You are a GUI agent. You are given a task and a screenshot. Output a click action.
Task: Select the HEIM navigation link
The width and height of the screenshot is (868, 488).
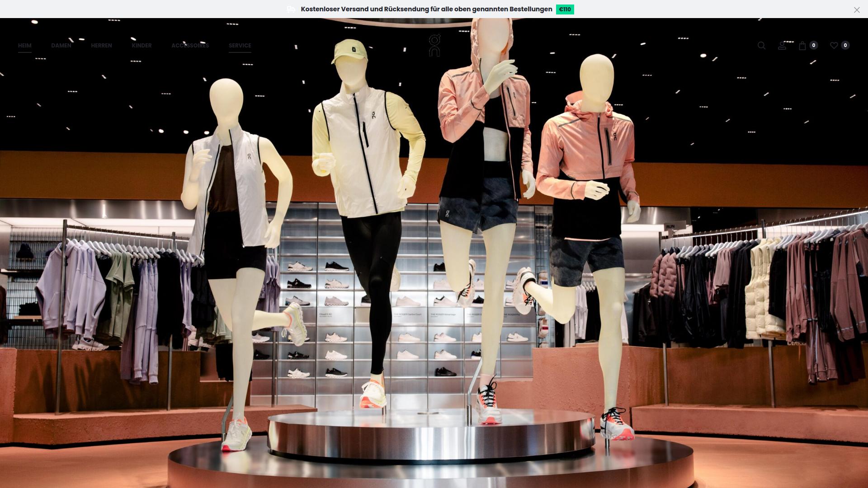click(25, 46)
